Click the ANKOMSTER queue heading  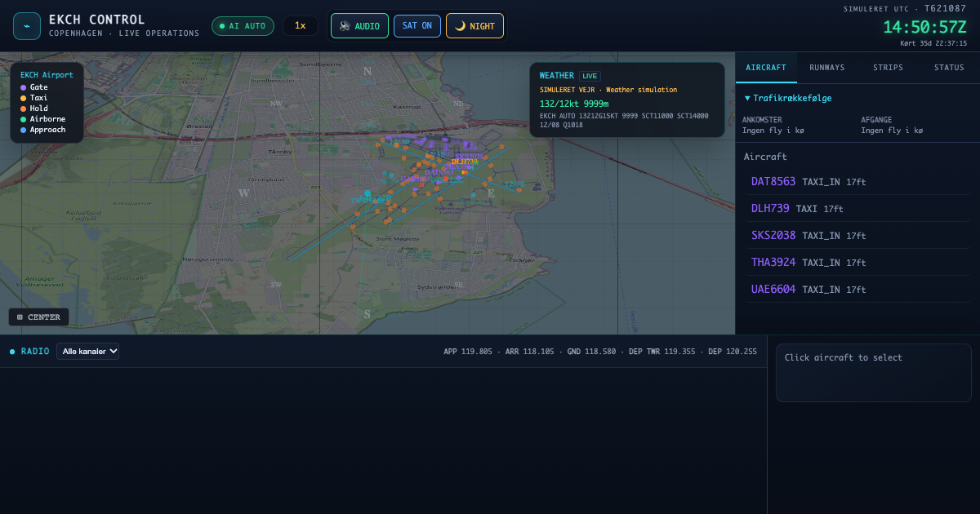(x=762, y=120)
